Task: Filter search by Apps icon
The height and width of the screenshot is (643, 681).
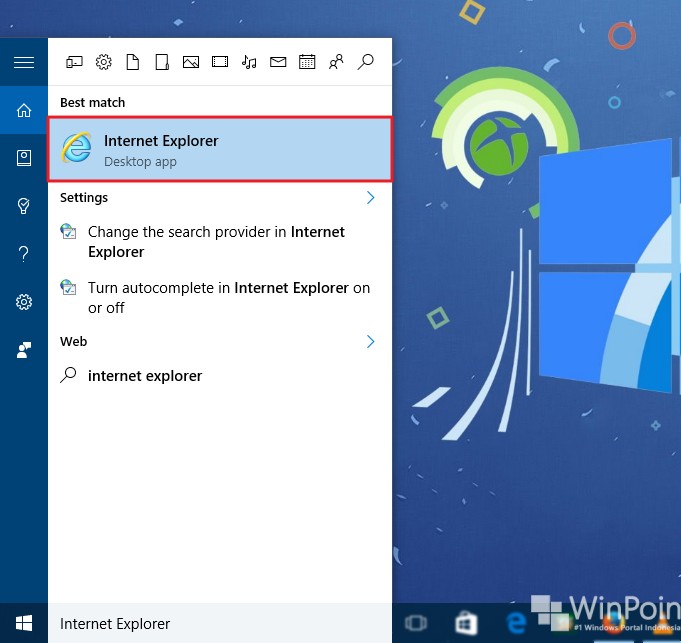Action: coord(74,62)
